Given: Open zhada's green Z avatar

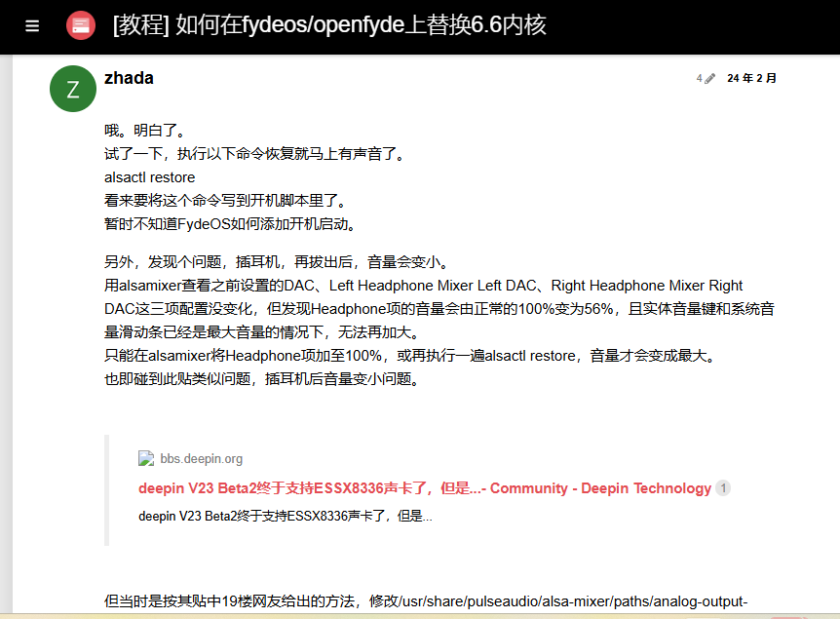Looking at the screenshot, I should (x=73, y=89).
